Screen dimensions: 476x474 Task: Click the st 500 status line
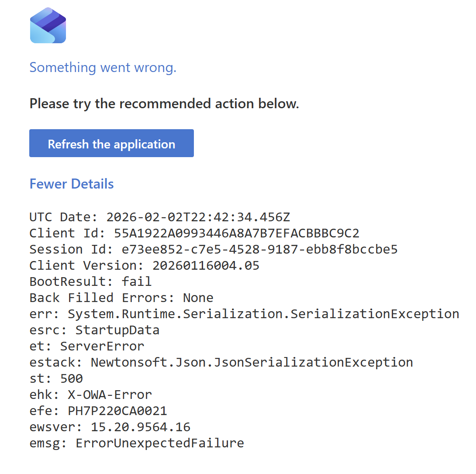(56, 378)
